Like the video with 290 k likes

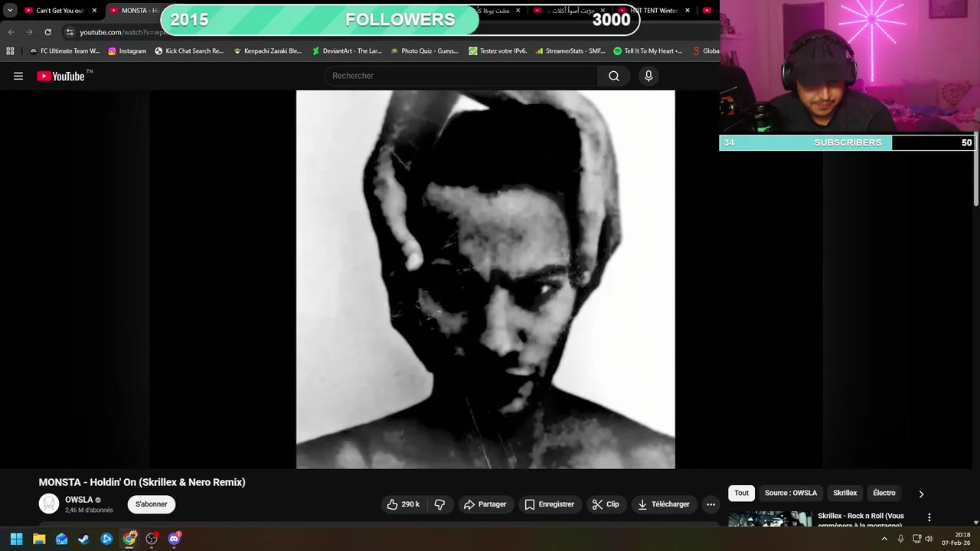(403, 504)
